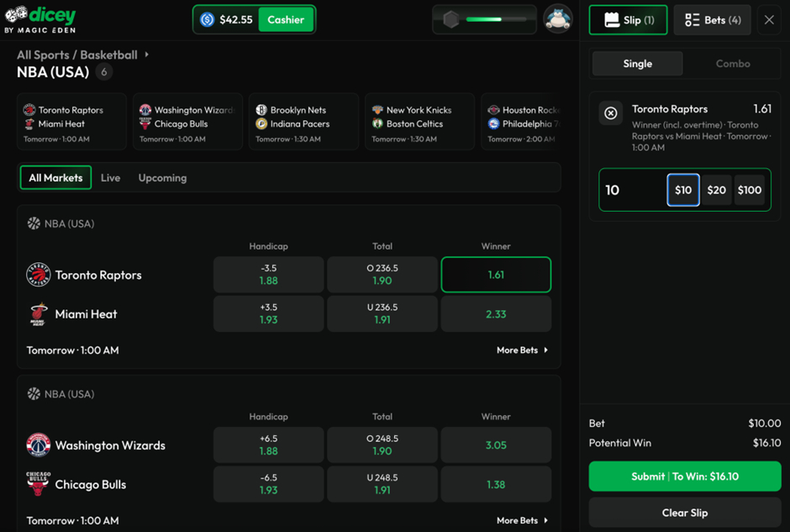Select the $100 quick stake option
This screenshot has height=532, width=790.
coord(750,190)
